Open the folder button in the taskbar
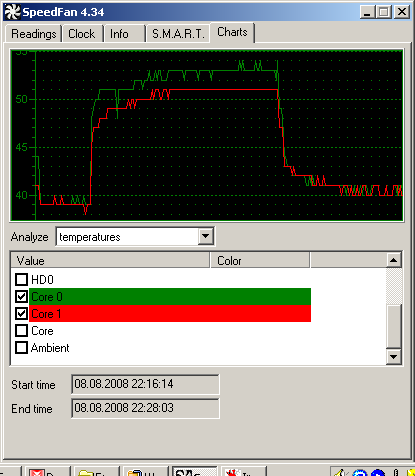The image size is (415, 476). pyautogui.click(x=97, y=472)
